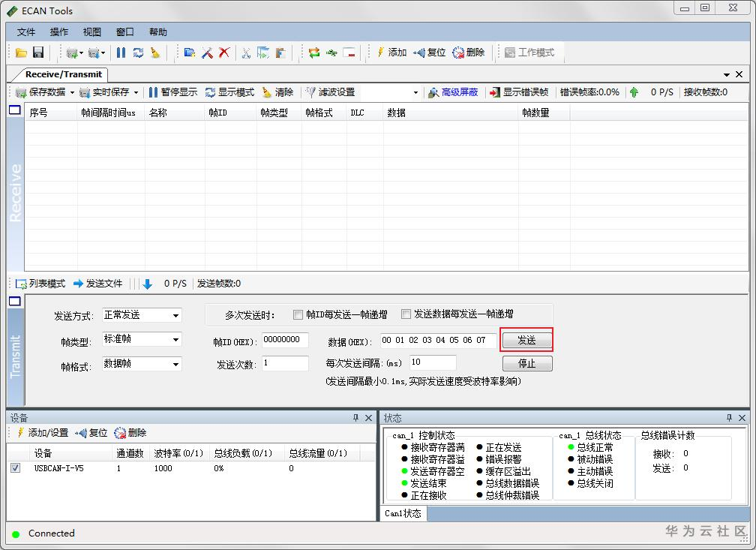Click 删除 in device panel
This screenshot has width=756, height=550.
click(x=130, y=433)
